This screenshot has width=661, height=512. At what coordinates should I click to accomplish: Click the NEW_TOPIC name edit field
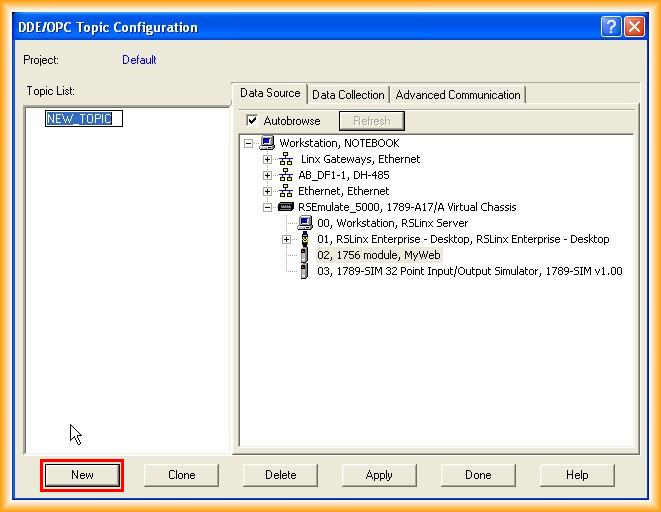pyautogui.click(x=84, y=119)
